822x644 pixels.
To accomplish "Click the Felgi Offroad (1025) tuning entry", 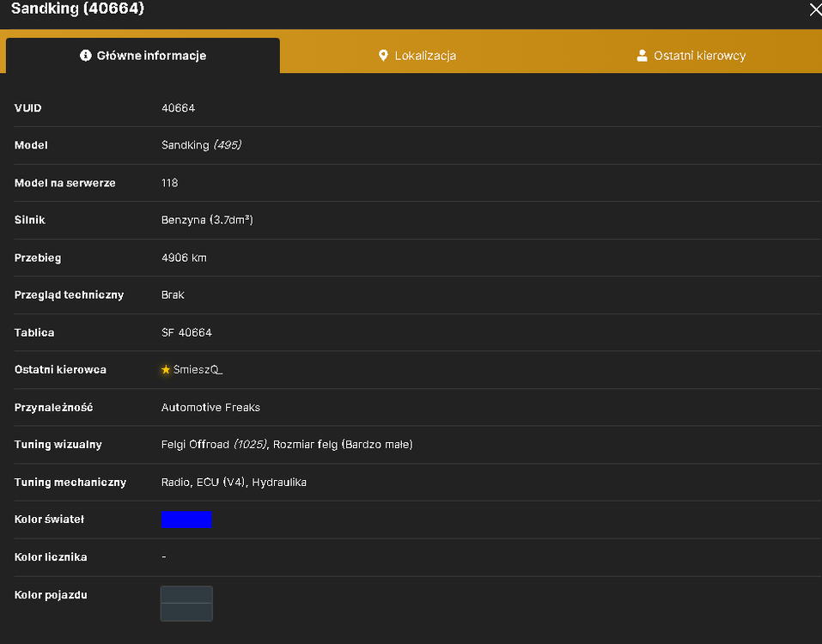I will click(x=215, y=444).
